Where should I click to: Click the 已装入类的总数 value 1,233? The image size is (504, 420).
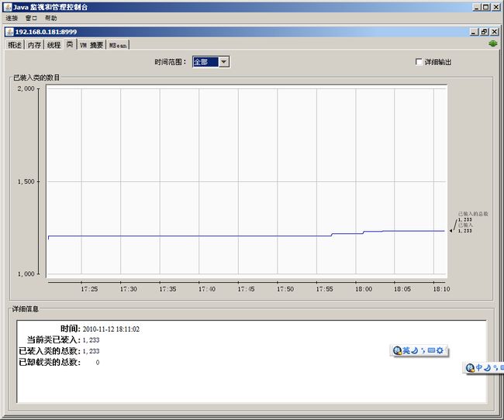point(91,351)
